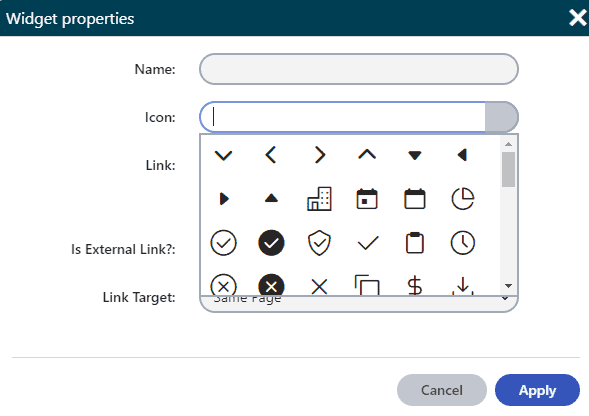
Task: Pick the plain checkmark icon
Action: coord(368,243)
